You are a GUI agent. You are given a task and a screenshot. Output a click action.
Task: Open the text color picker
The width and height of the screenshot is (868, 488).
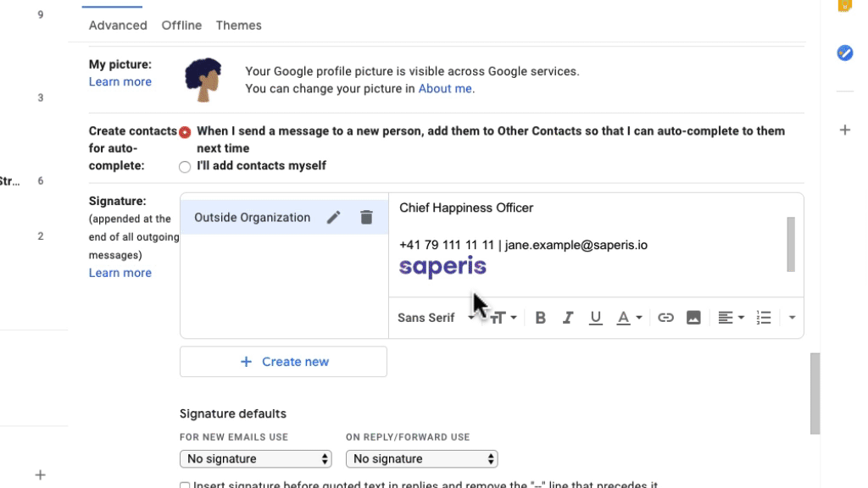point(630,318)
